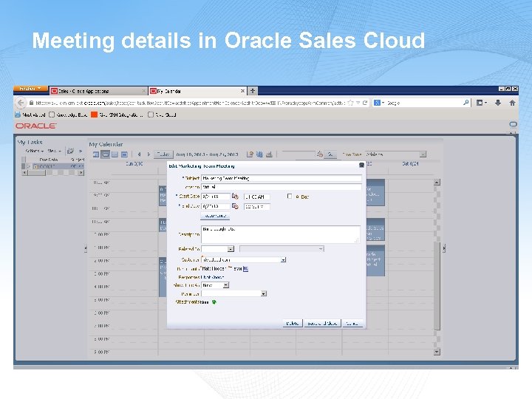Click the My Tasks horizontal scrollbar
Image resolution: width=532 pixels, height=399 pixels.
[x=52, y=172]
